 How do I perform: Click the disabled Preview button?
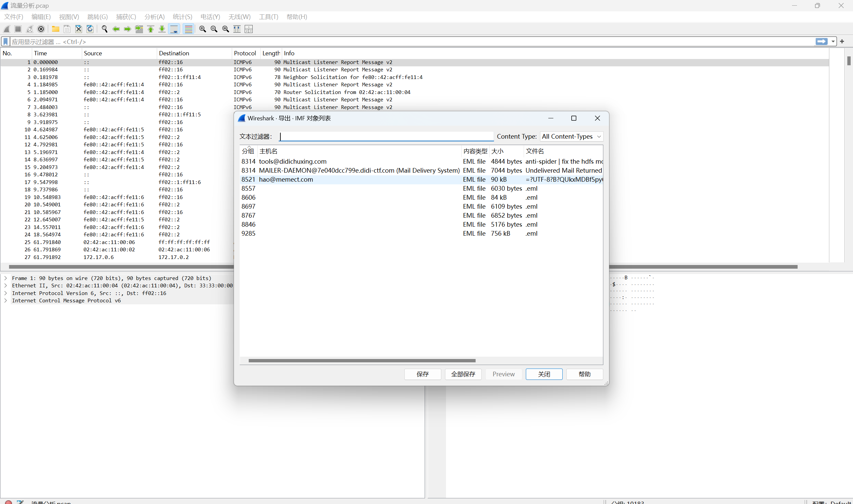point(504,374)
